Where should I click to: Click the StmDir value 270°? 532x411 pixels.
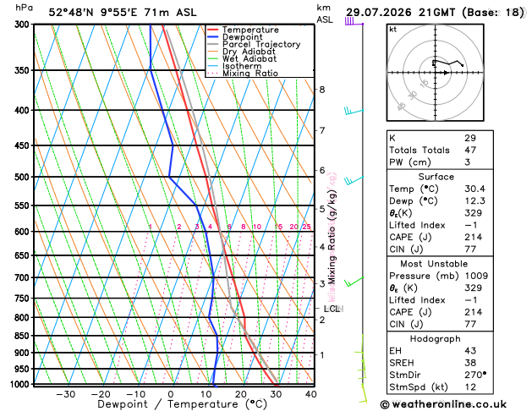pos(475,375)
